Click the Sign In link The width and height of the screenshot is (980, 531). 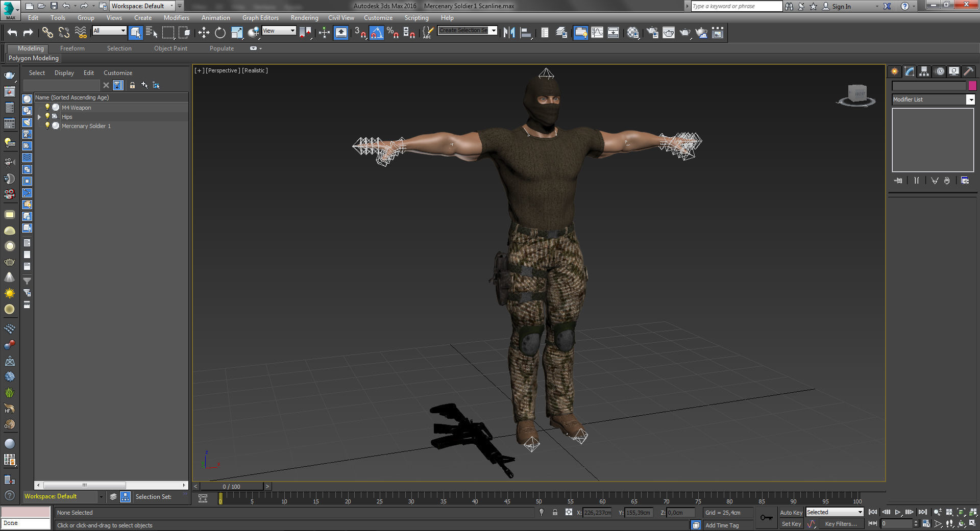coord(841,6)
